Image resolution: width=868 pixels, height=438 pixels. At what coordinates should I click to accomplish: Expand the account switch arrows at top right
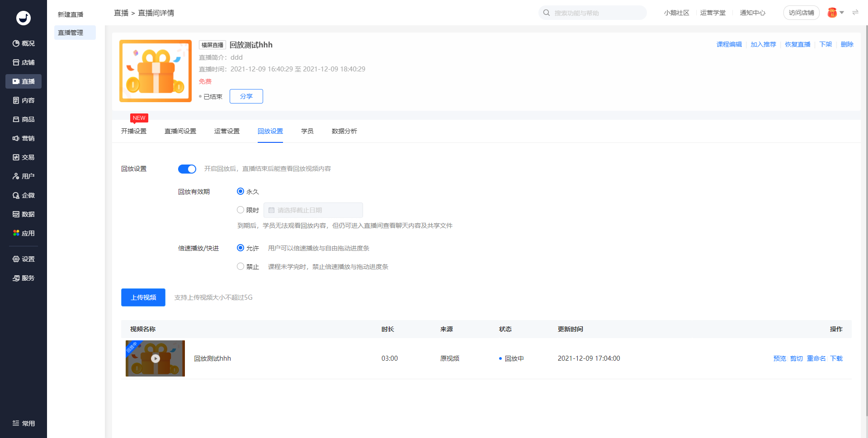tap(855, 13)
